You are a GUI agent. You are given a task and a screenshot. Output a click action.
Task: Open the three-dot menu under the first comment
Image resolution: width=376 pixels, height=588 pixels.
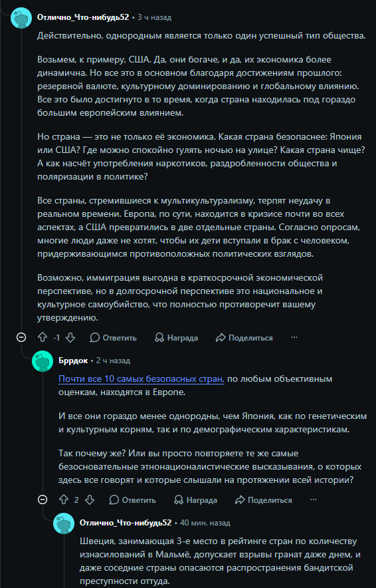point(294,337)
